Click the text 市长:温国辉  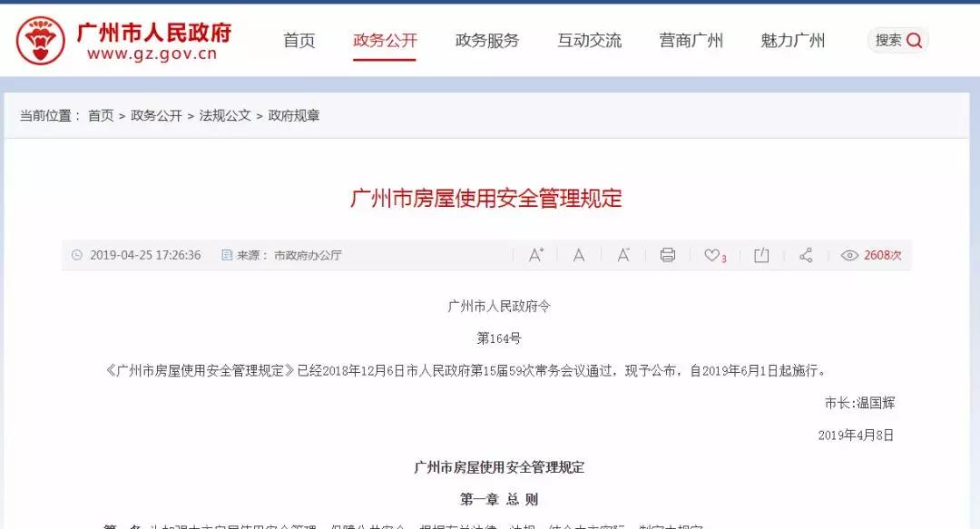pos(859,403)
